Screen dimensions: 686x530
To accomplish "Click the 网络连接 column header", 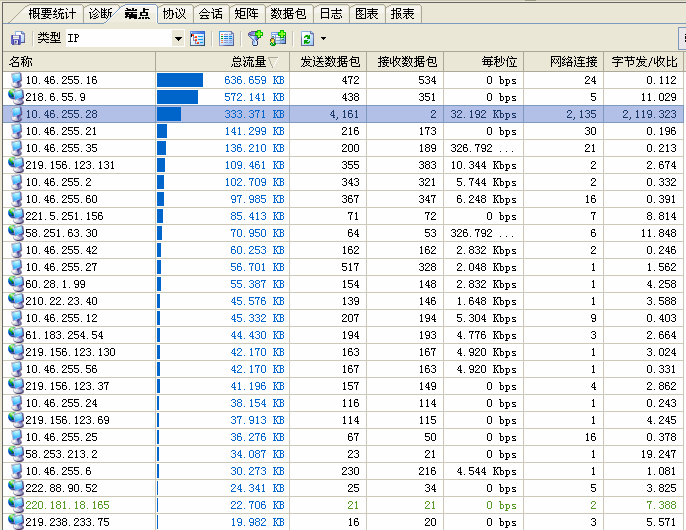I will [x=574, y=62].
